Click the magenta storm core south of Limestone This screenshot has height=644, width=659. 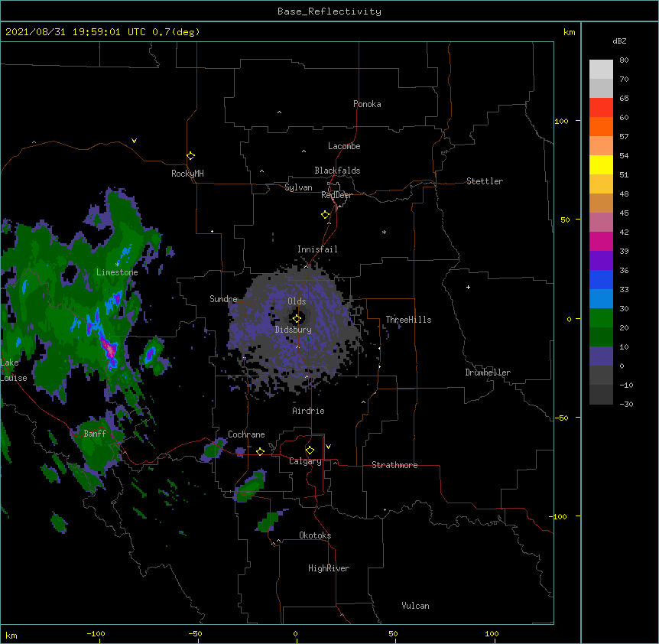click(110, 350)
